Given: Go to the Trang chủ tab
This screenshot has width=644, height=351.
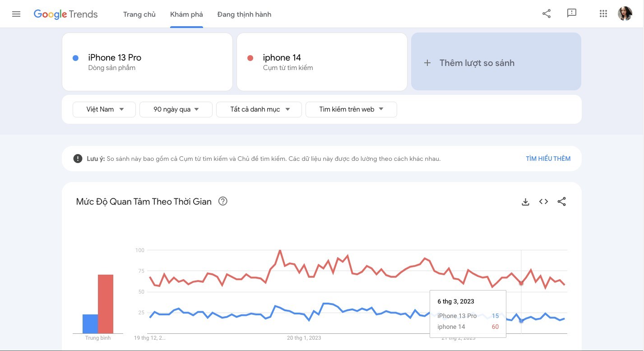Looking at the screenshot, I should (139, 14).
